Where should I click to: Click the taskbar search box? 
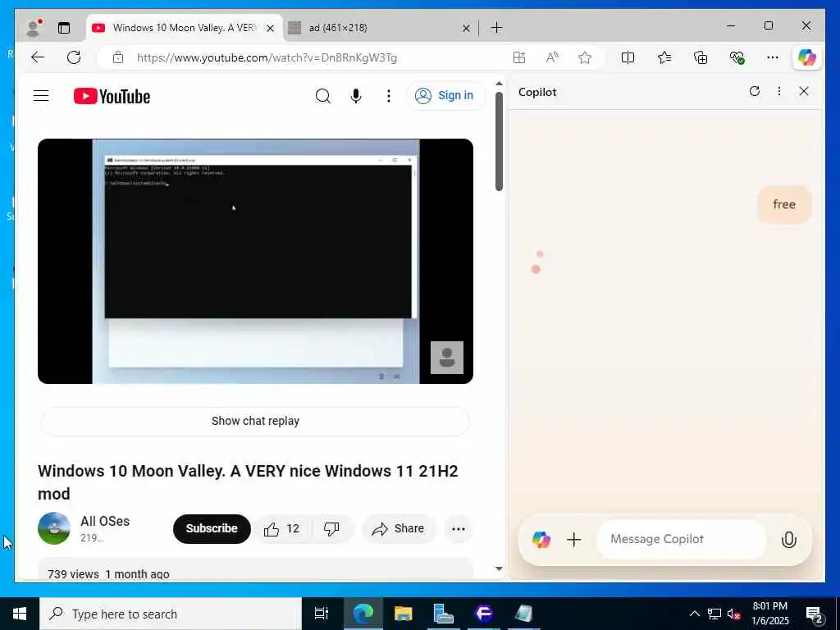click(x=171, y=614)
